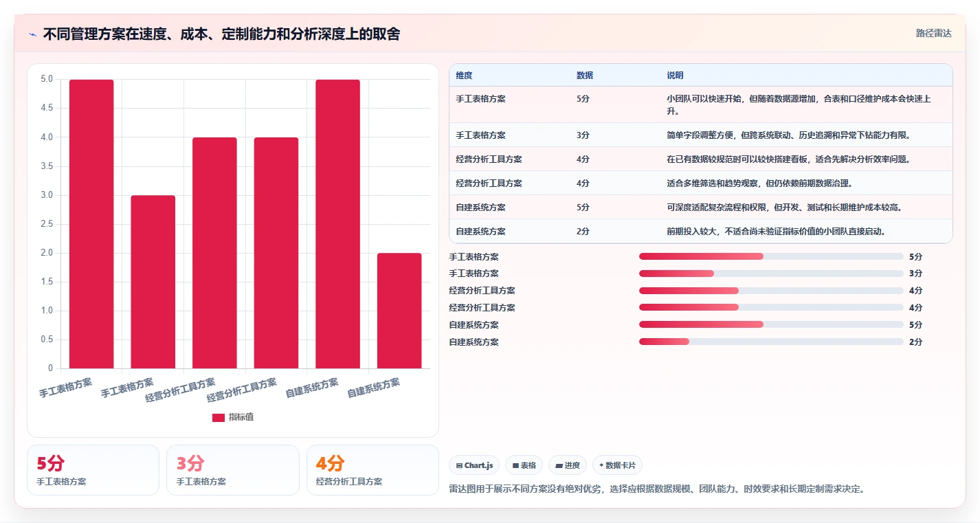Click the 自建系统方案 chart bar reaching 2.0
The width and height of the screenshot is (980, 523).
point(399,311)
